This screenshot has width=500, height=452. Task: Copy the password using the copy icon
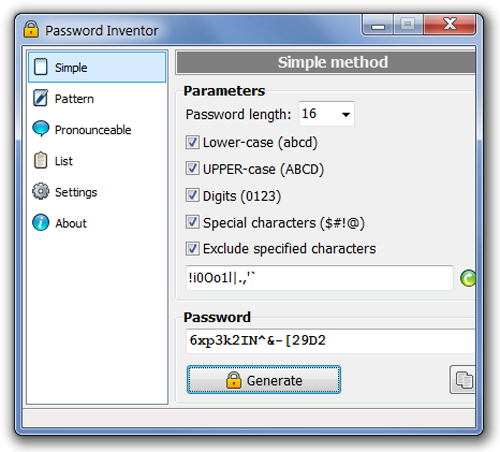(x=463, y=380)
